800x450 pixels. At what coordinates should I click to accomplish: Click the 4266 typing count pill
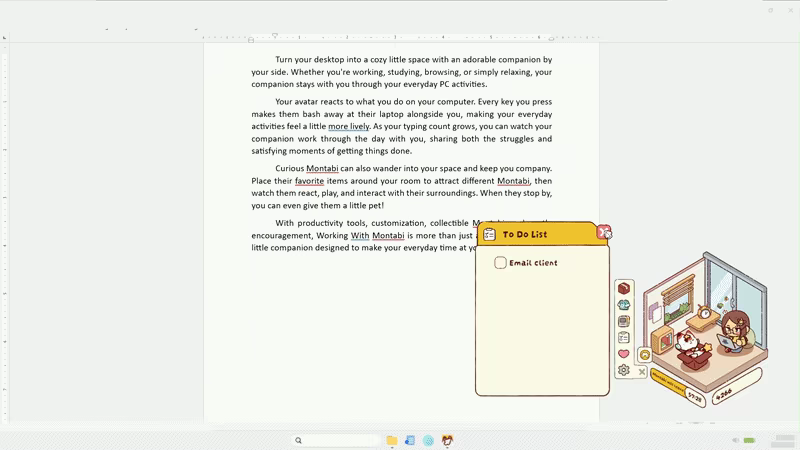(x=736, y=386)
